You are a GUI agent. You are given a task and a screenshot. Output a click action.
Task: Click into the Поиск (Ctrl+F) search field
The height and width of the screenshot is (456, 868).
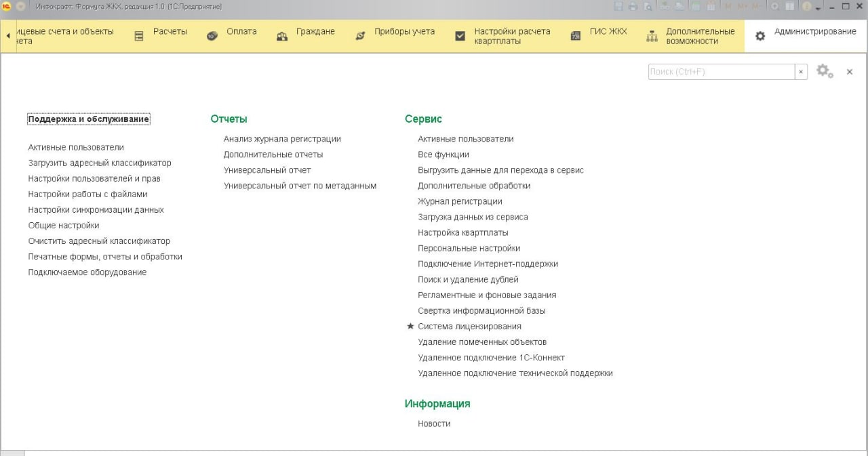point(722,72)
